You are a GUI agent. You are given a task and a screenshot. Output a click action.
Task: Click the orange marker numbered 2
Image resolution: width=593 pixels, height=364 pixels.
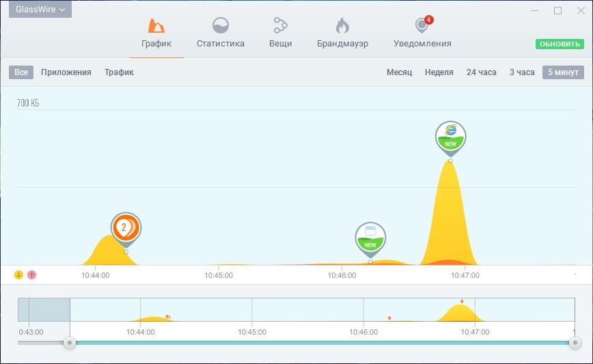click(126, 228)
